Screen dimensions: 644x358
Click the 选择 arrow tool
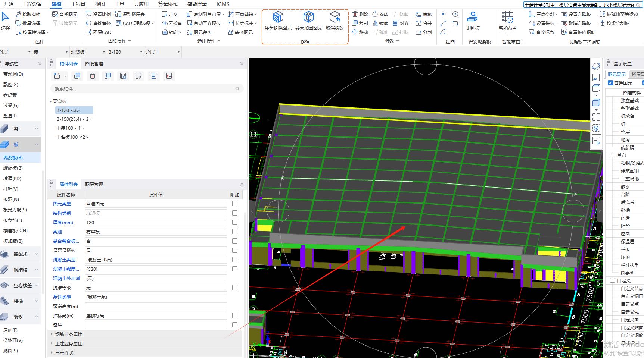[x=6, y=21]
